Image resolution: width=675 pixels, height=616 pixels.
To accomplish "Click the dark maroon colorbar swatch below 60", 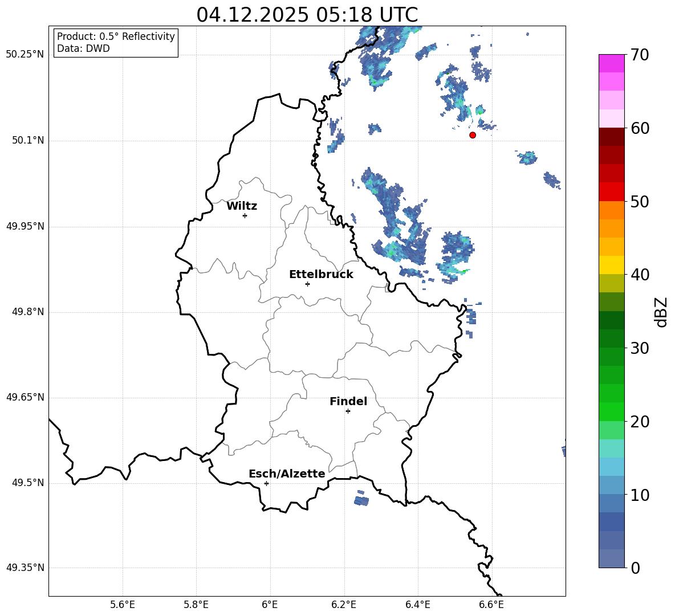I will [x=611, y=137].
